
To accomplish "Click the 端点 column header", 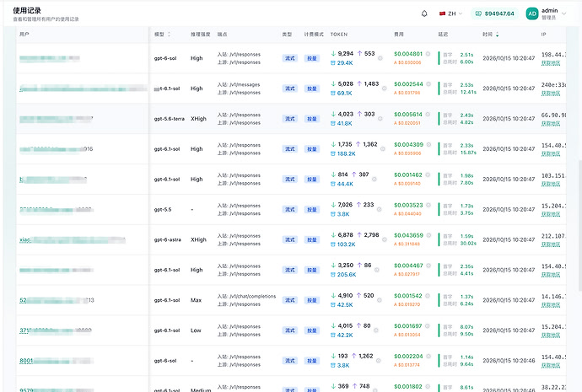I will pyautogui.click(x=223, y=34).
